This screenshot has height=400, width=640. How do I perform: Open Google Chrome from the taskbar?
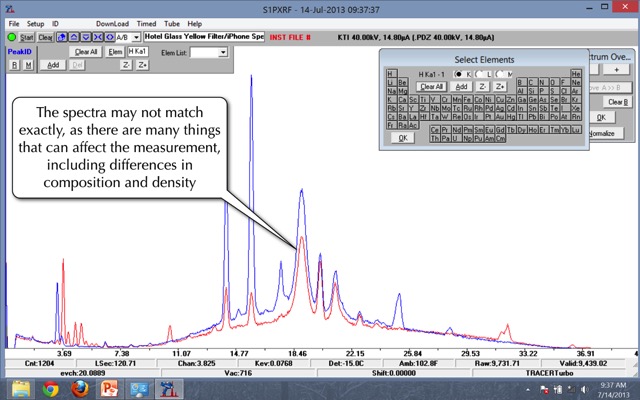pos(50,388)
